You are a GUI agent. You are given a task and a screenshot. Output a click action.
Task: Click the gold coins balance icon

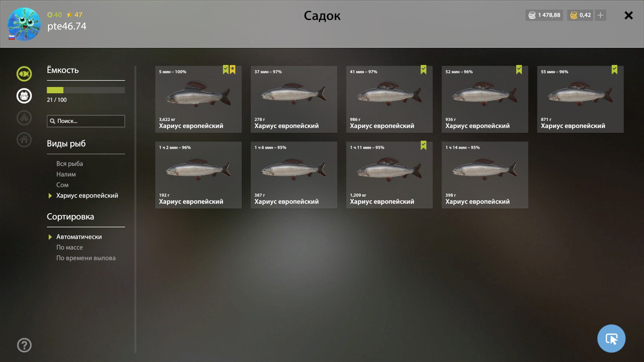click(573, 15)
